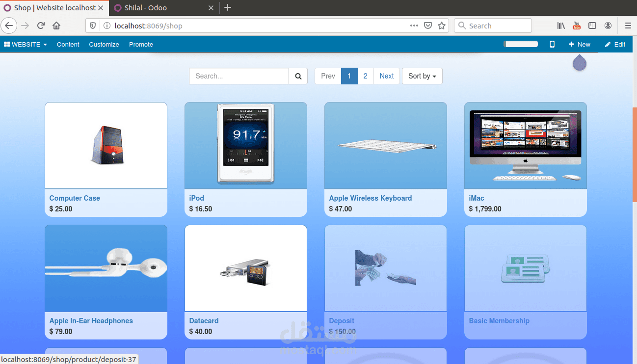Viewport: 637px width, 364px height.
Task: Go to pagination page 2 via Next link
Action: pyautogui.click(x=386, y=76)
